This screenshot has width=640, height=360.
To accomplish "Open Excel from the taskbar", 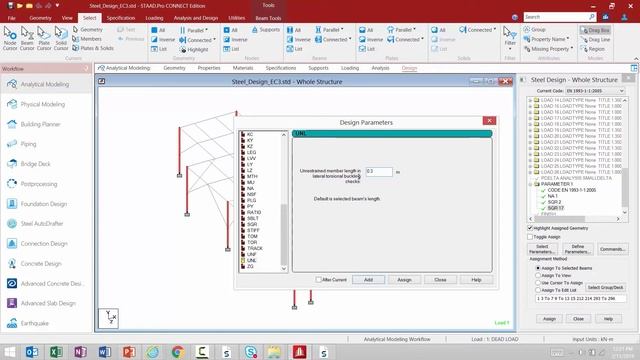I will [x=56, y=352].
